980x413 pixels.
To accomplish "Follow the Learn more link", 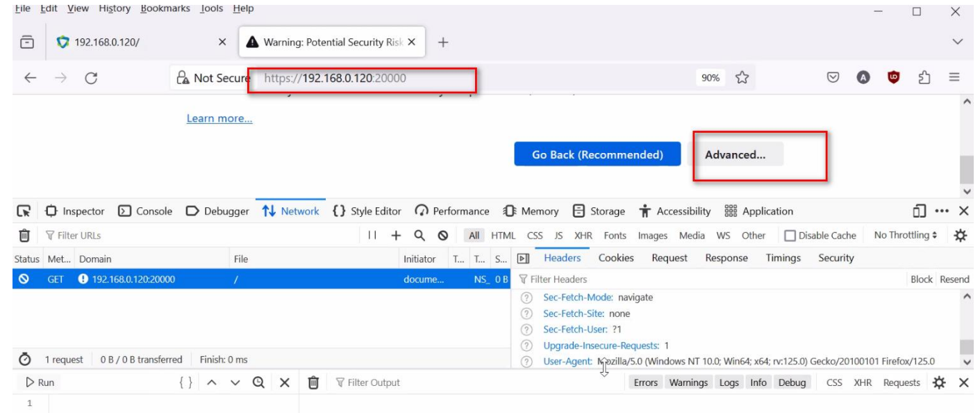I will pyautogui.click(x=219, y=118).
